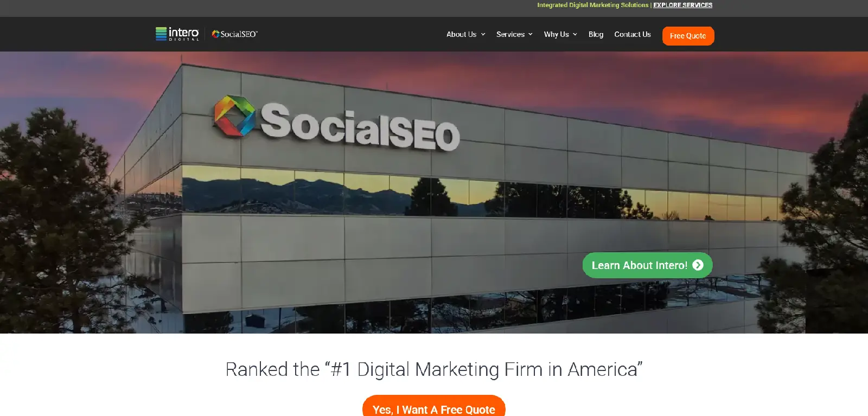This screenshot has height=416, width=868.
Task: Open the Services menu
Action: [510, 34]
